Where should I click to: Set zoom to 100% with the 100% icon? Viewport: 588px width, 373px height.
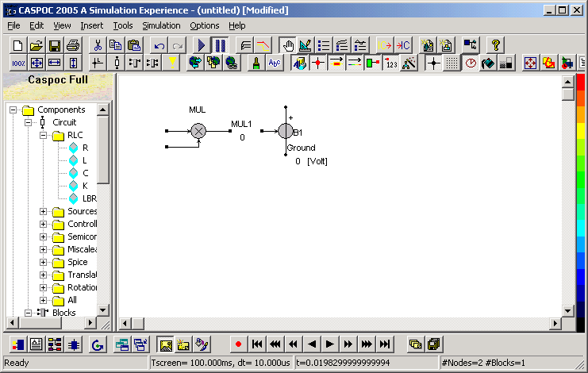(18, 63)
